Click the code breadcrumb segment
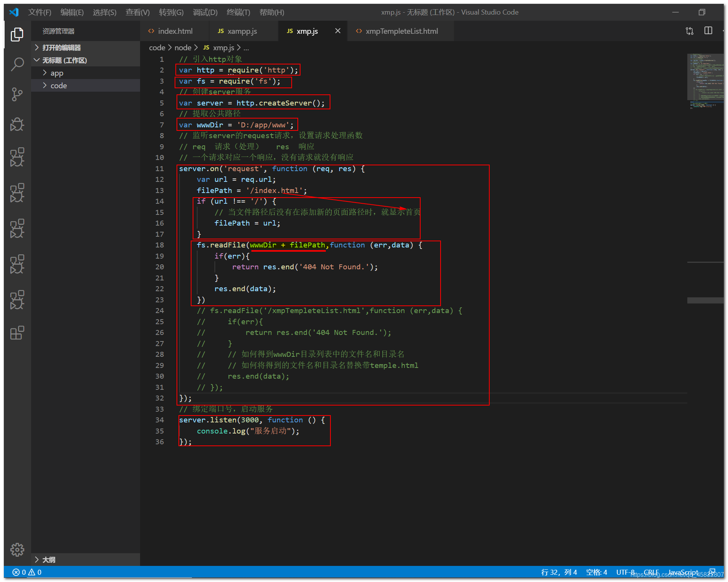728x582 pixels. (157, 48)
